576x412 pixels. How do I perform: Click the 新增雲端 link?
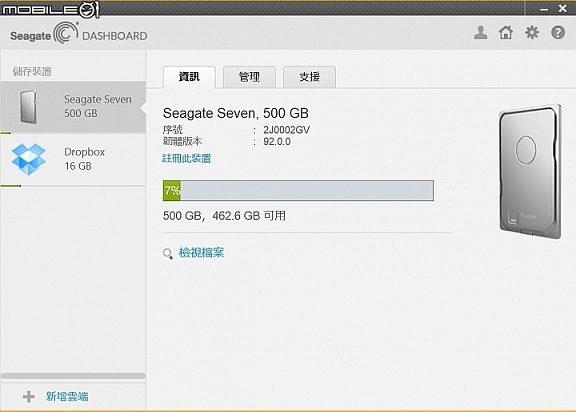pyautogui.click(x=67, y=396)
